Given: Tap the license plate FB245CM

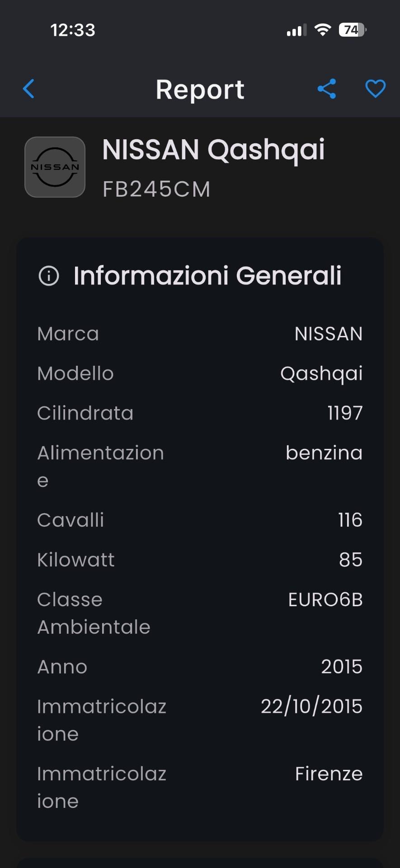Looking at the screenshot, I should click(156, 189).
